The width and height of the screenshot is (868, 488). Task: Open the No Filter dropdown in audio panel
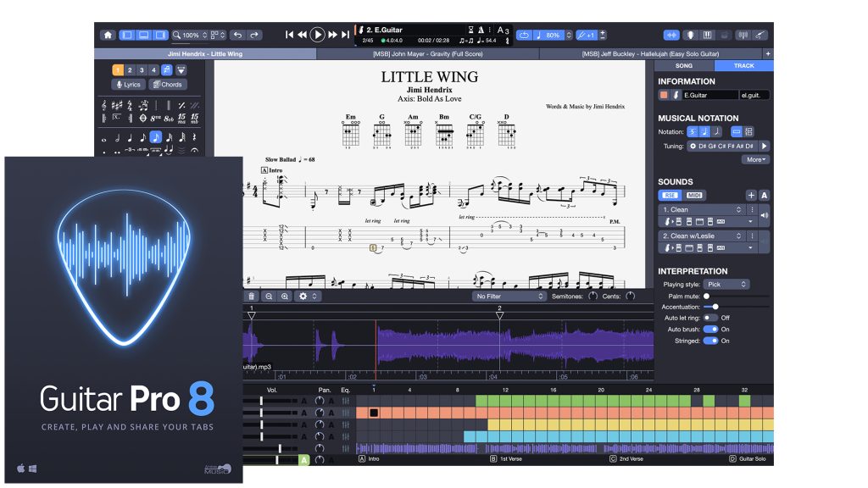click(509, 297)
